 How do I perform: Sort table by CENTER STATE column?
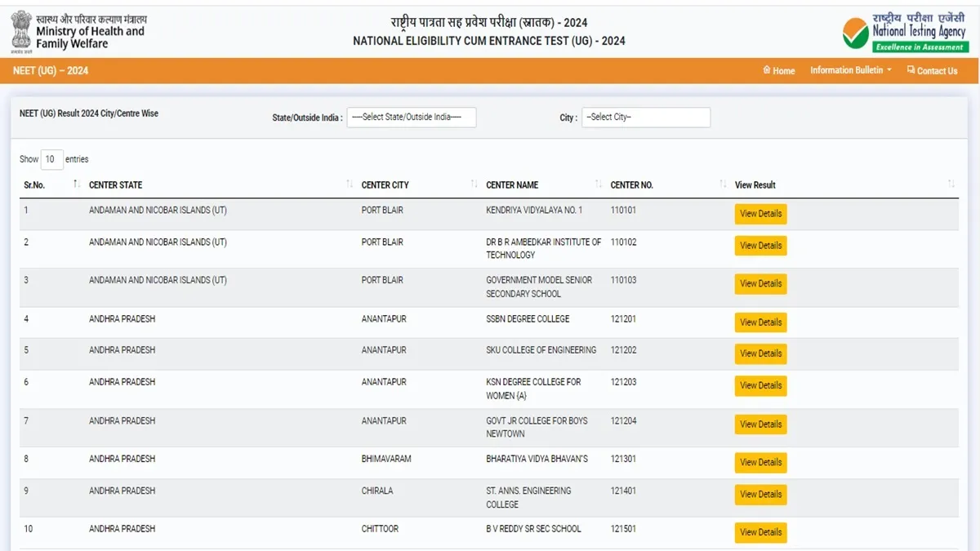[x=220, y=184]
